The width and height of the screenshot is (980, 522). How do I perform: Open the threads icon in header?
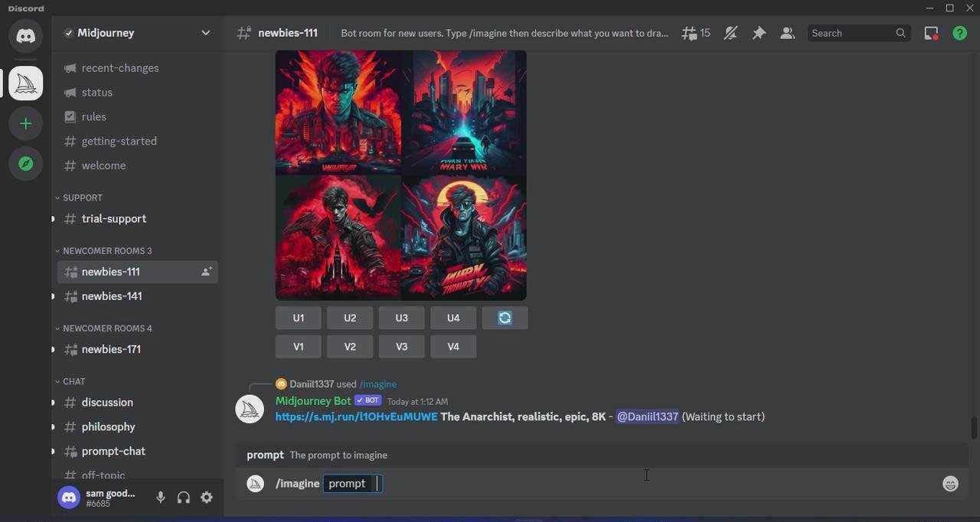tap(696, 33)
